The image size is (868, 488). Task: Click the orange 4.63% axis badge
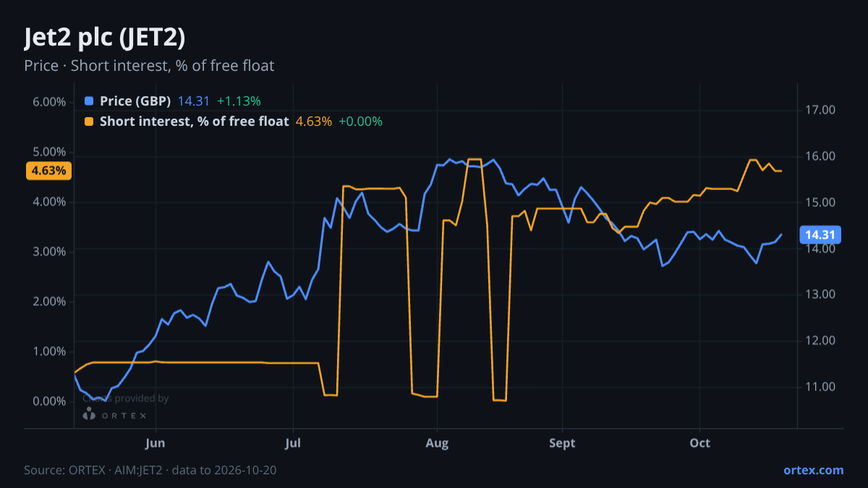pos(49,171)
